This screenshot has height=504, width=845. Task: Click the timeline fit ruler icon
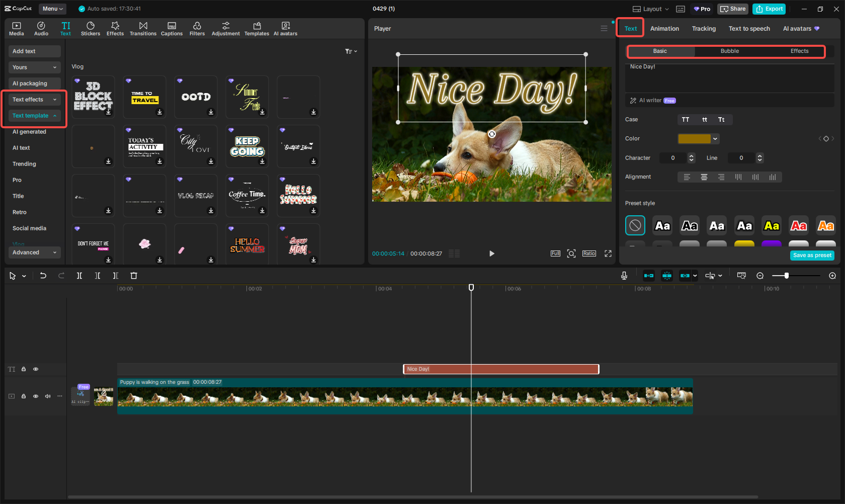pos(741,276)
